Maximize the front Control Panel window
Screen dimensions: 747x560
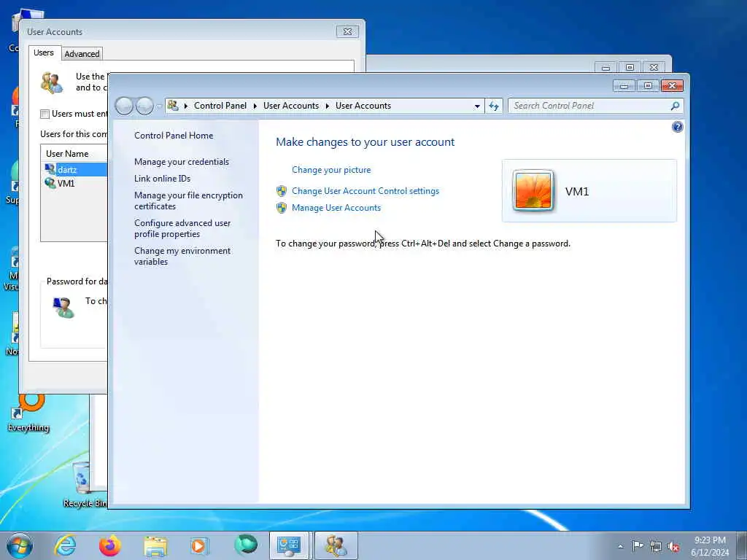(648, 86)
